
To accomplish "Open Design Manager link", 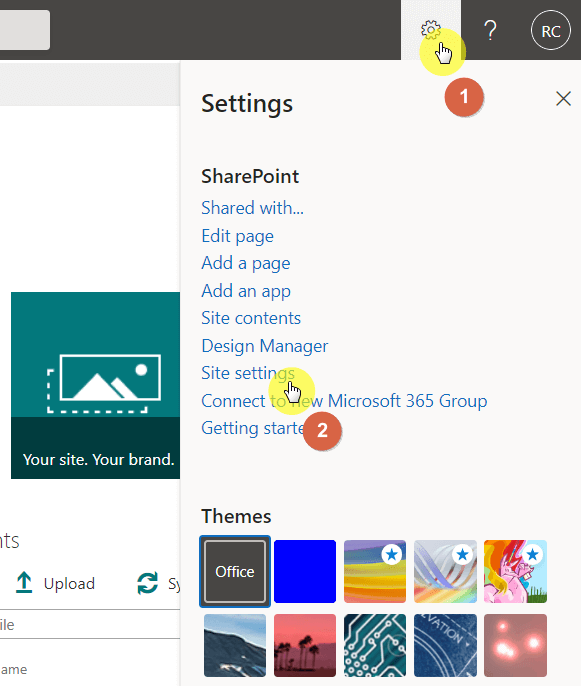I will click(264, 346).
